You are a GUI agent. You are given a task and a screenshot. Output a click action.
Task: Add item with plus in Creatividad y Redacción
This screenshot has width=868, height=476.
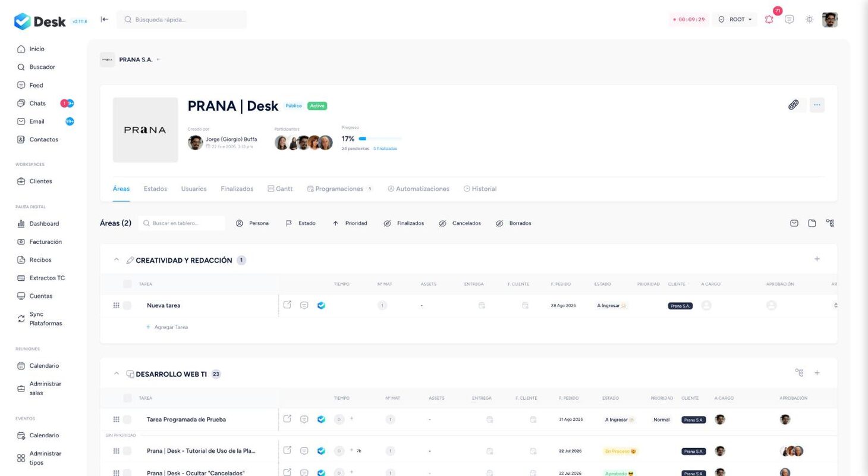point(817,259)
